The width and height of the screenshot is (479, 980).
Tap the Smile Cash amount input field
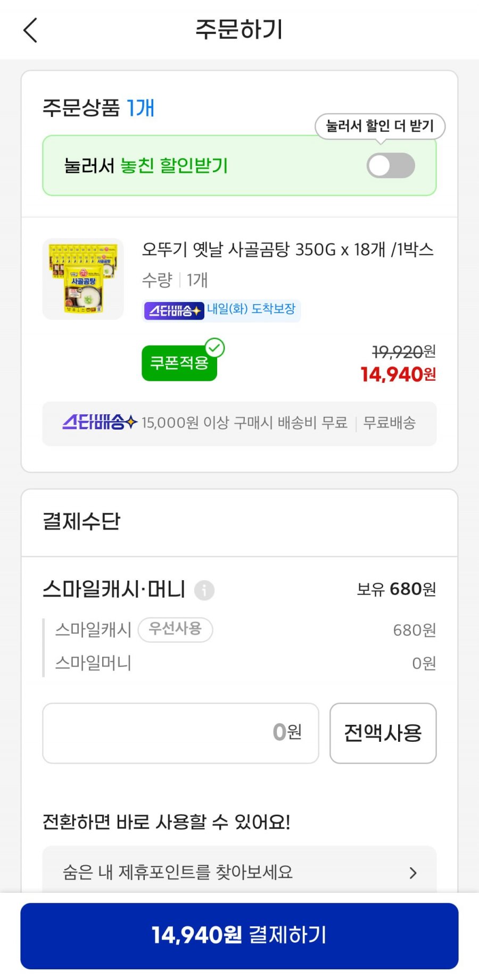click(181, 733)
